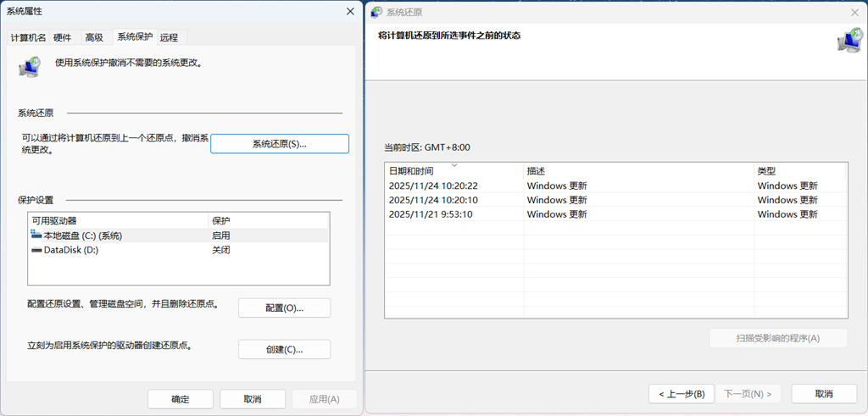Click the System Restore icon in right title bar
The height and width of the screenshot is (416, 868).
click(376, 13)
